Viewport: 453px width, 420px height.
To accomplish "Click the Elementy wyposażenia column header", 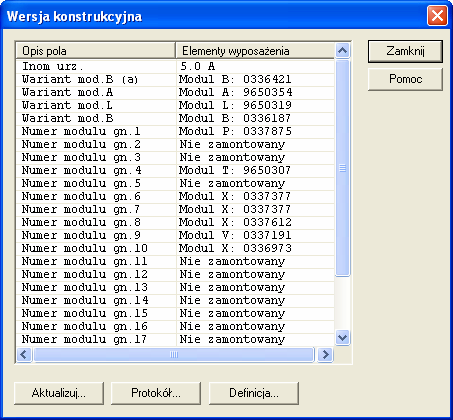I will click(255, 51).
